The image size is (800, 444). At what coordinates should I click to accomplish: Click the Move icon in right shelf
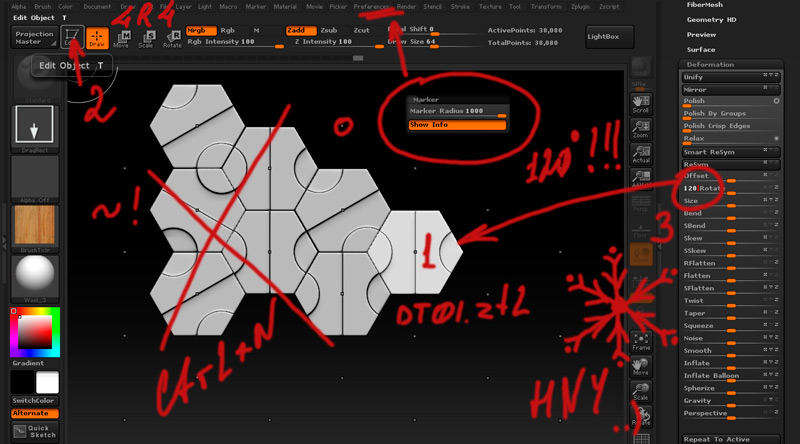pos(641,366)
